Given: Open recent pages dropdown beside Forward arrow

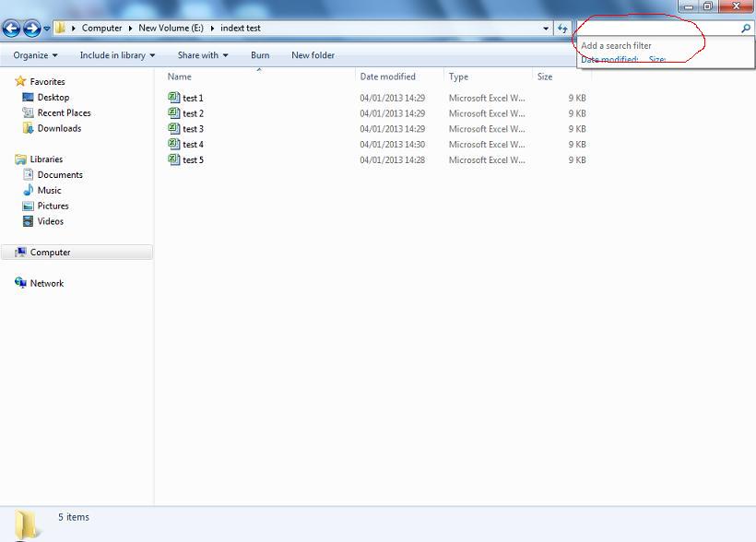Looking at the screenshot, I should click(x=47, y=29).
